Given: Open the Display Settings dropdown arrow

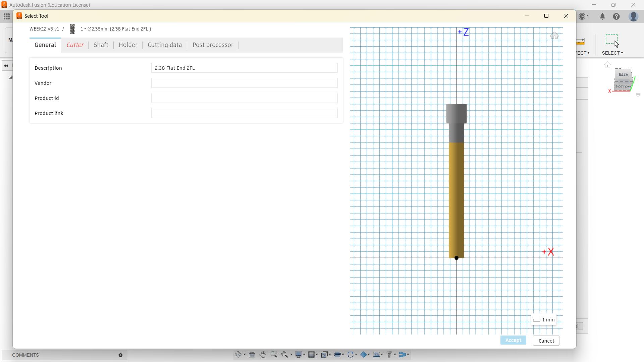Looking at the screenshot, I should (304, 355).
